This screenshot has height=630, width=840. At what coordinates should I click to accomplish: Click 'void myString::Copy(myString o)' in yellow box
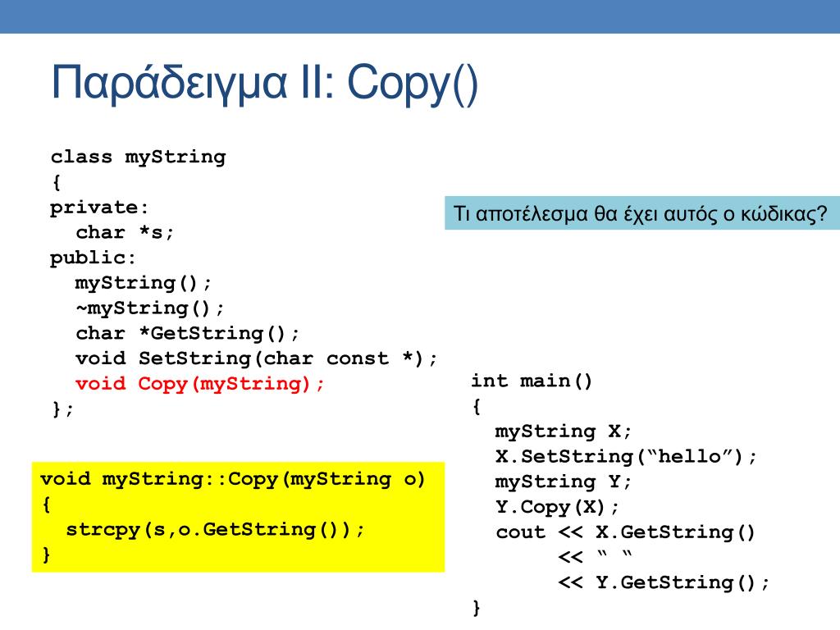point(233,479)
